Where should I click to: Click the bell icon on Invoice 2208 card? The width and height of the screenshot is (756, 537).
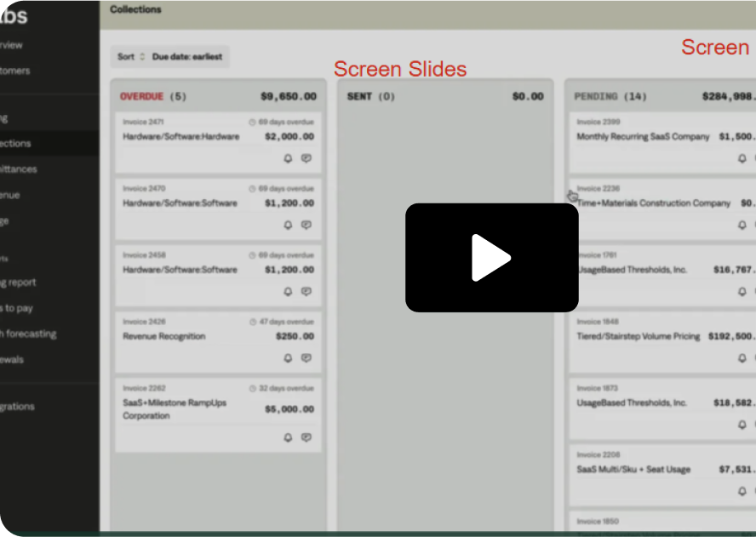[742, 491]
